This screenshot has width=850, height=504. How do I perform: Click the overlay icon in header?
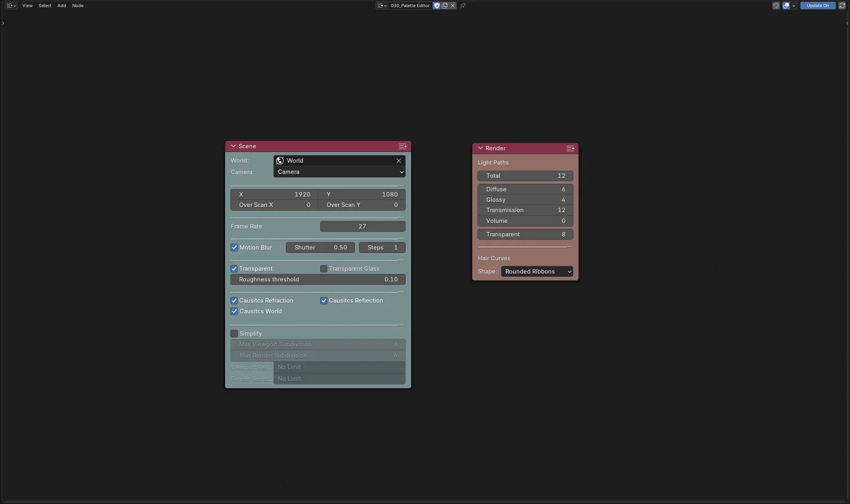pyautogui.click(x=786, y=6)
